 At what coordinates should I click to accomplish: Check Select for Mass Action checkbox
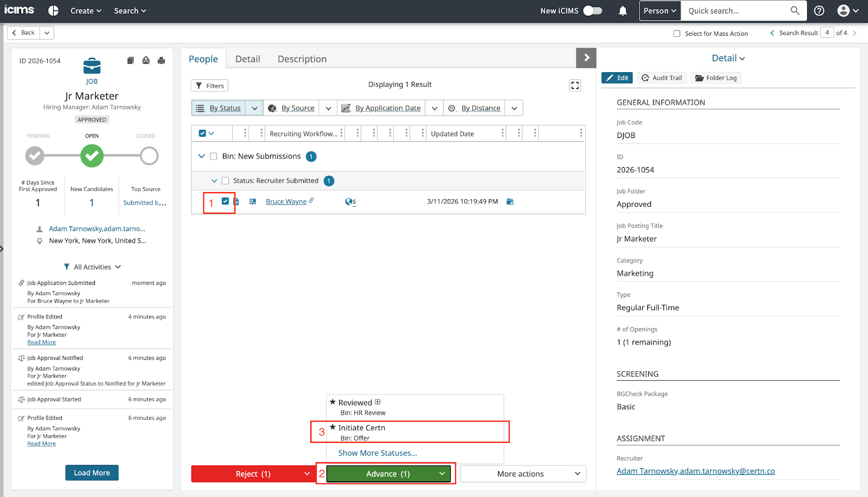[676, 34]
